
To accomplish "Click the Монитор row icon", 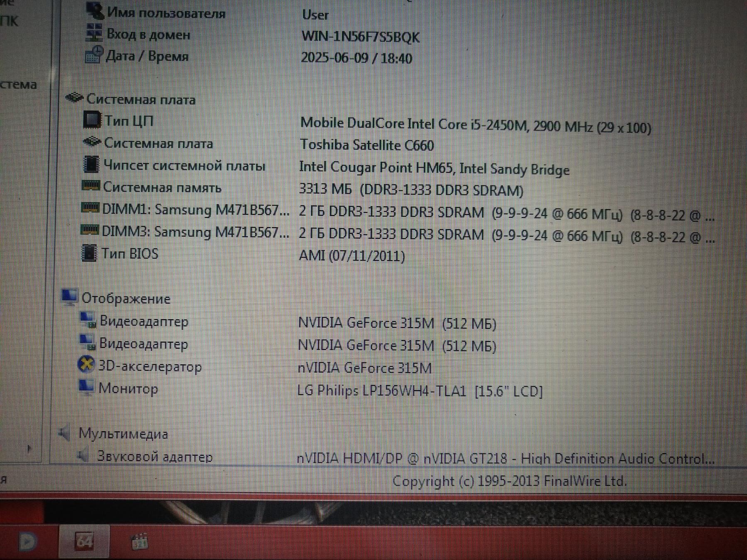I will point(86,387).
